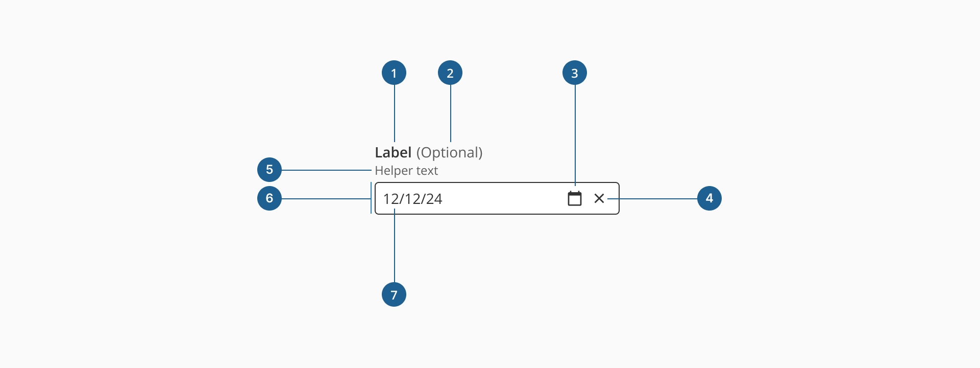The width and height of the screenshot is (980, 368).
Task: Select annotation marker number 5
Action: tap(269, 170)
